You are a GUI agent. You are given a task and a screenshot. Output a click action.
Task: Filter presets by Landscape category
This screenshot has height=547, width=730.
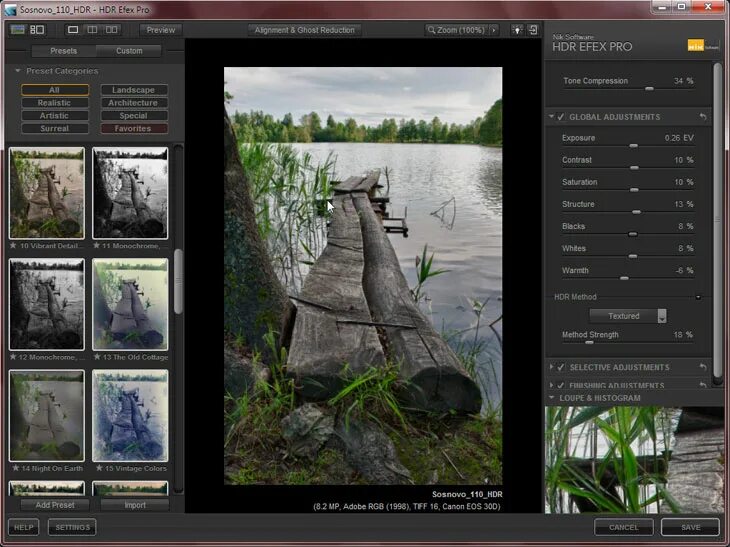click(134, 90)
